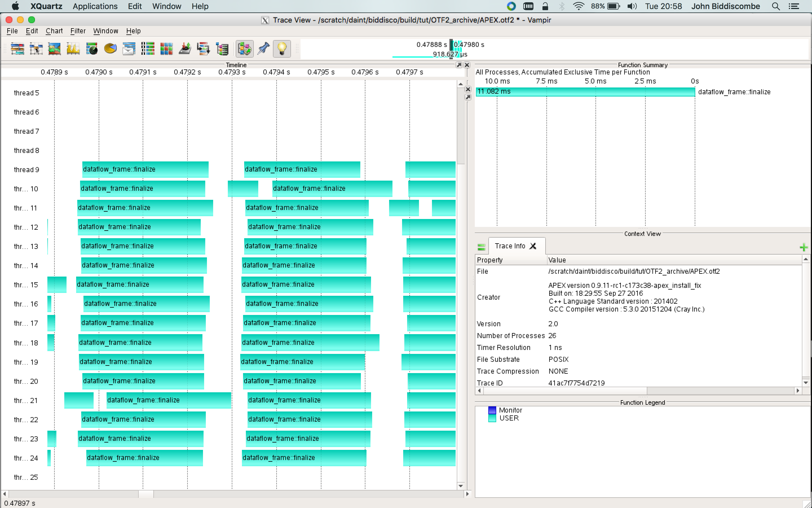
Task: Click the Context View list icon
Action: coord(482,247)
